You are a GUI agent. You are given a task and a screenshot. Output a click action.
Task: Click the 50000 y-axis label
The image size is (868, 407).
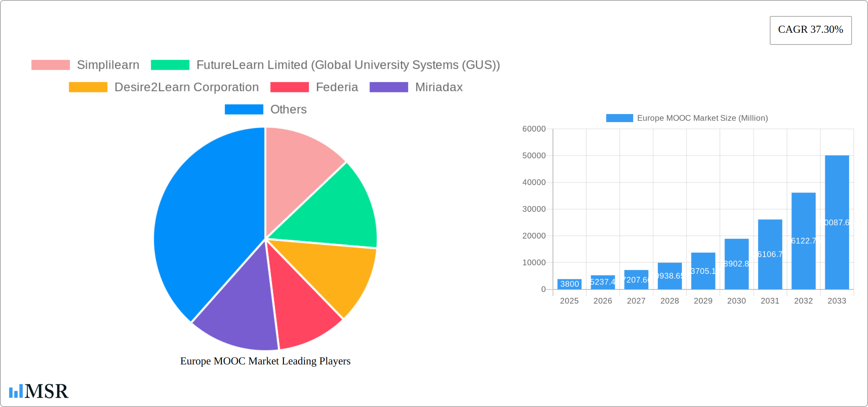tap(534, 156)
